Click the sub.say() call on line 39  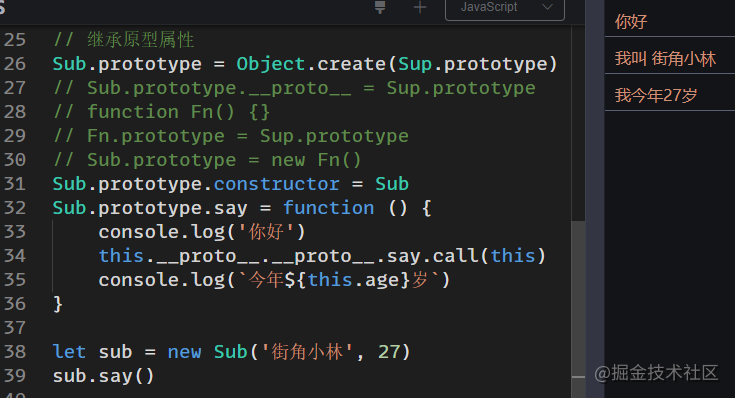(104, 376)
